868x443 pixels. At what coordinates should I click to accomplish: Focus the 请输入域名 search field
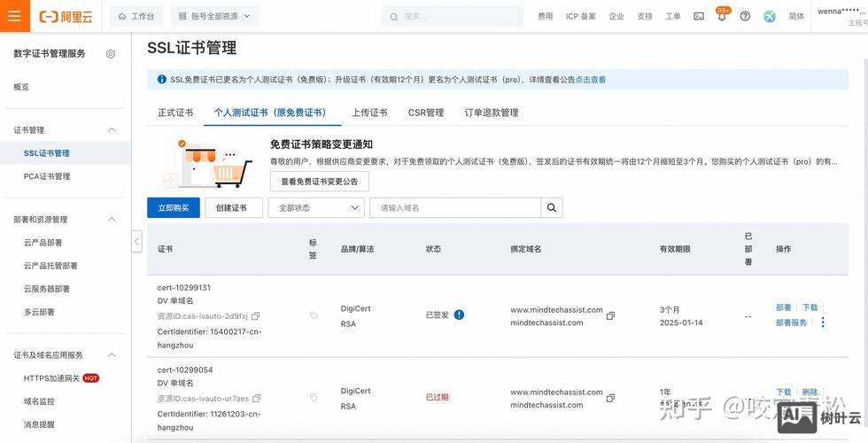455,207
